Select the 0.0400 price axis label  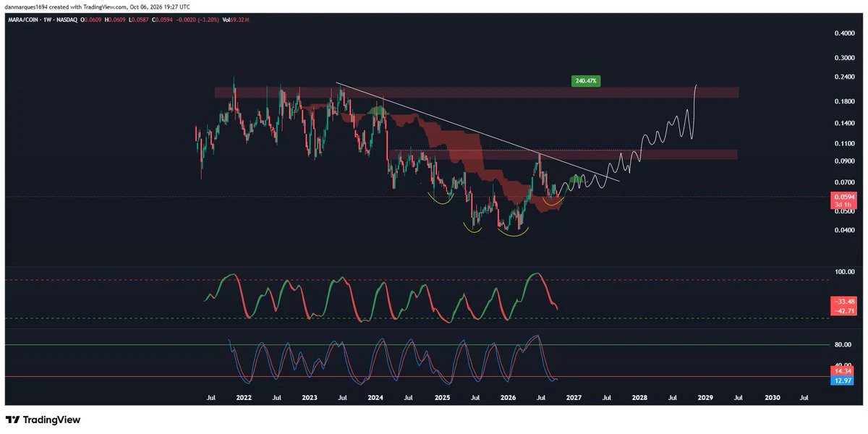(843, 231)
